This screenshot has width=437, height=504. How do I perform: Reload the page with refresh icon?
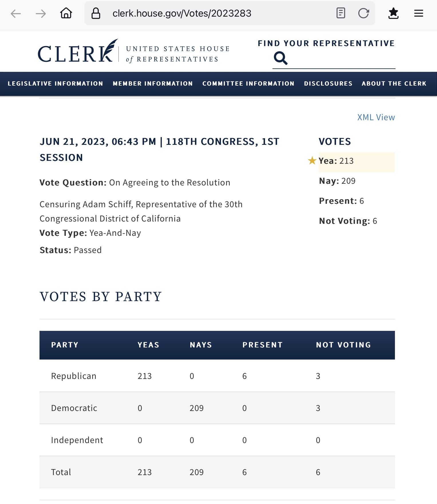point(364,13)
